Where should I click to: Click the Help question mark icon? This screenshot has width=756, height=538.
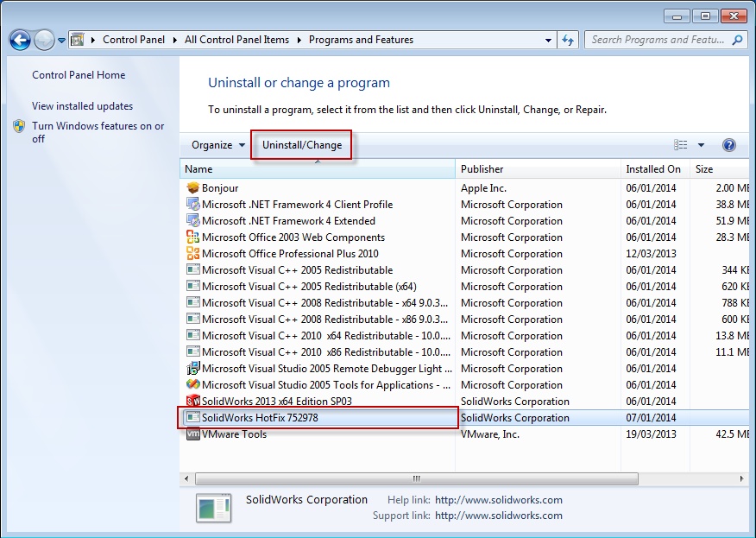[729, 145]
